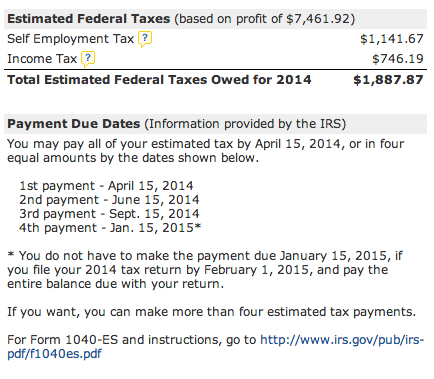
Task: Click the asterisk footnote about January 15, 2015
Action: point(205,270)
